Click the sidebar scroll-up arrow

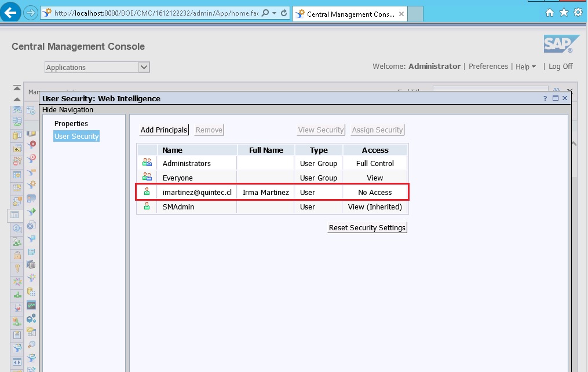pos(17,100)
